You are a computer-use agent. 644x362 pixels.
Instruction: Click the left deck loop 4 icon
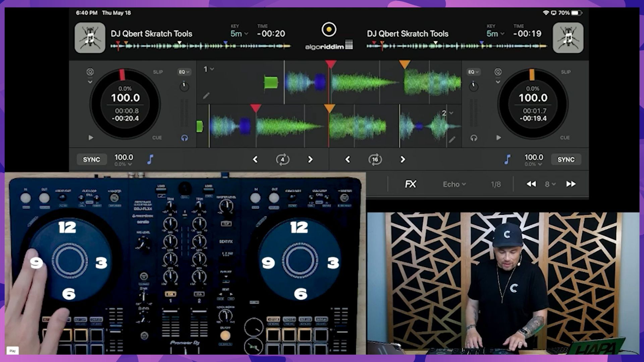point(282,160)
